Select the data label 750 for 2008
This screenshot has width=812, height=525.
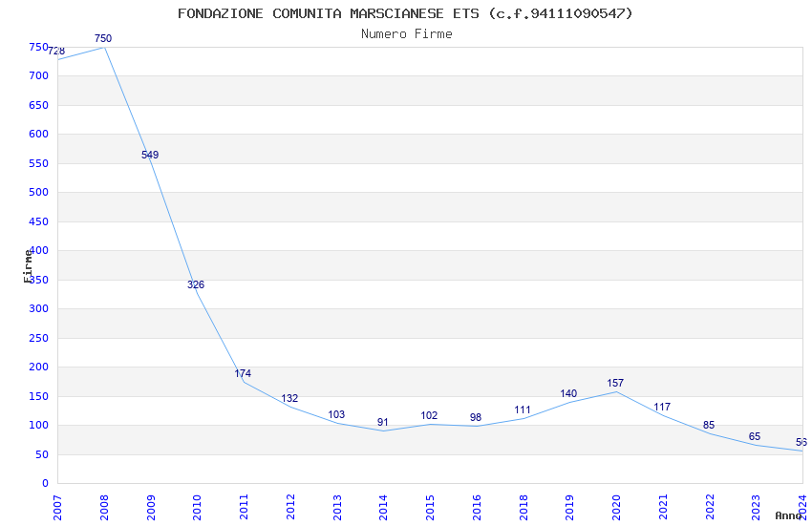(x=103, y=38)
